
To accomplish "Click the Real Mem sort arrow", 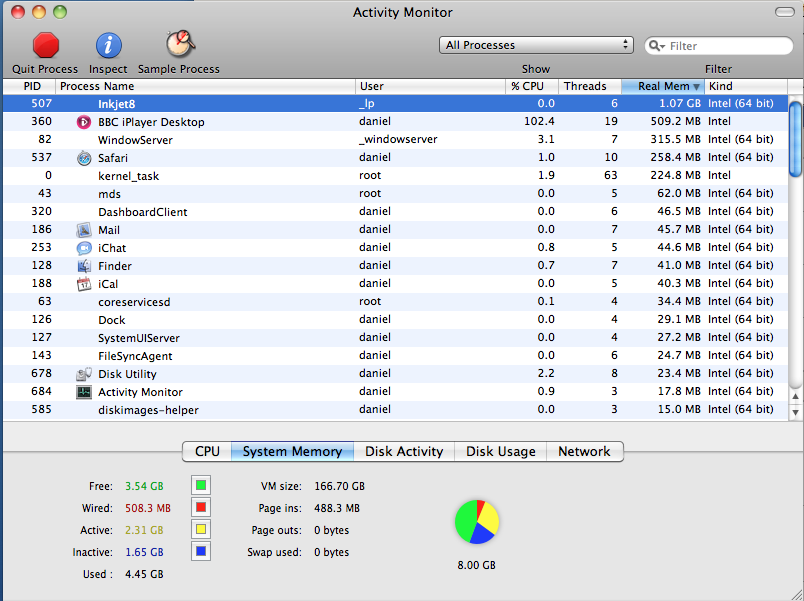I will point(696,87).
